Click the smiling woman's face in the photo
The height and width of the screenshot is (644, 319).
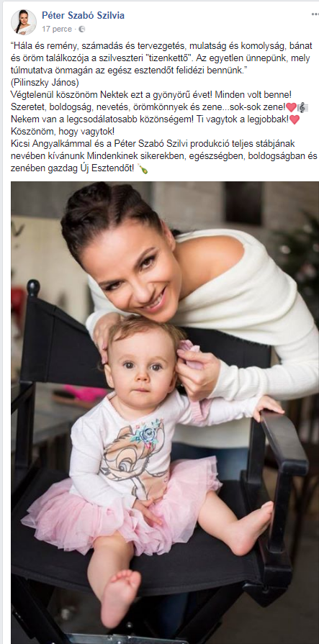132,266
